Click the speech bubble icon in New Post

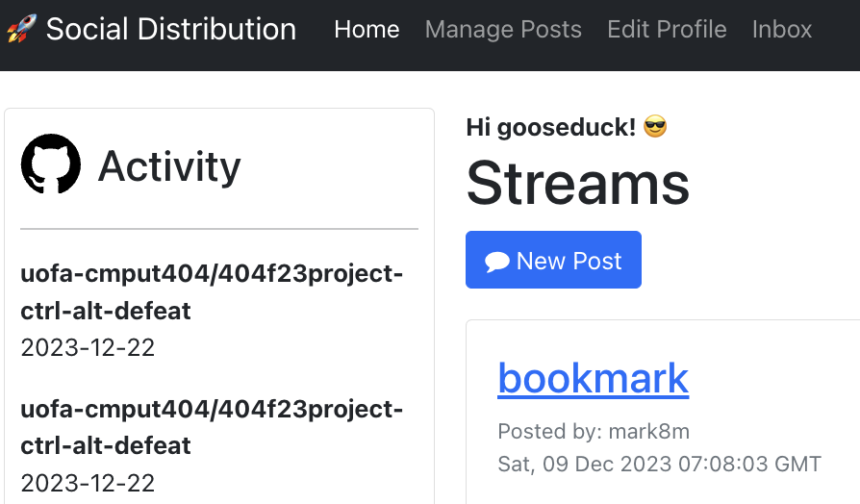[497, 262]
